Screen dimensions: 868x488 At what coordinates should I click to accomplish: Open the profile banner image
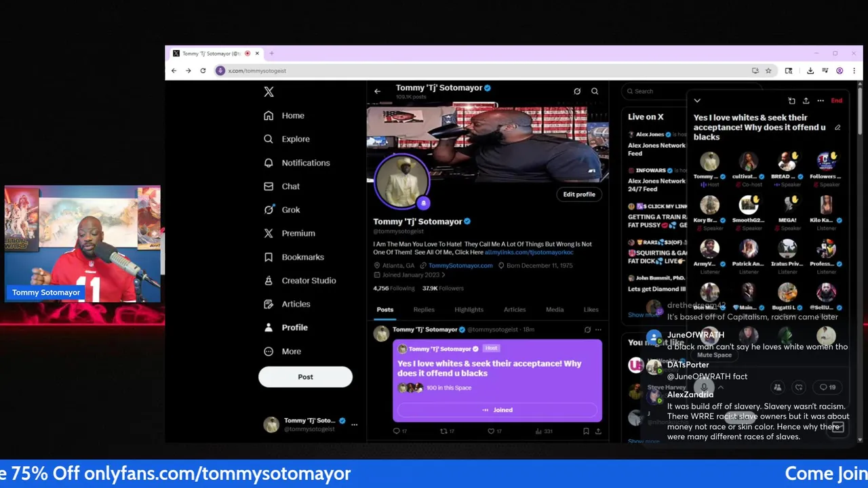pos(487,142)
